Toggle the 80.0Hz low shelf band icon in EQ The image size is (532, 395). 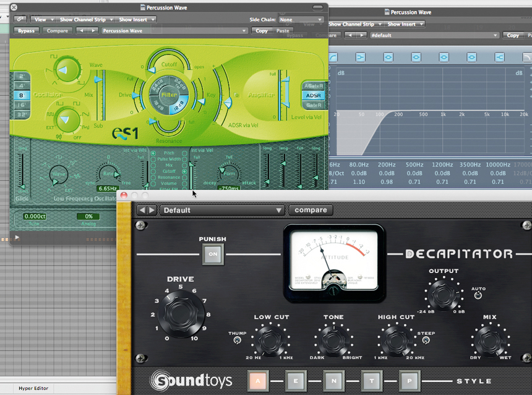tap(360, 57)
